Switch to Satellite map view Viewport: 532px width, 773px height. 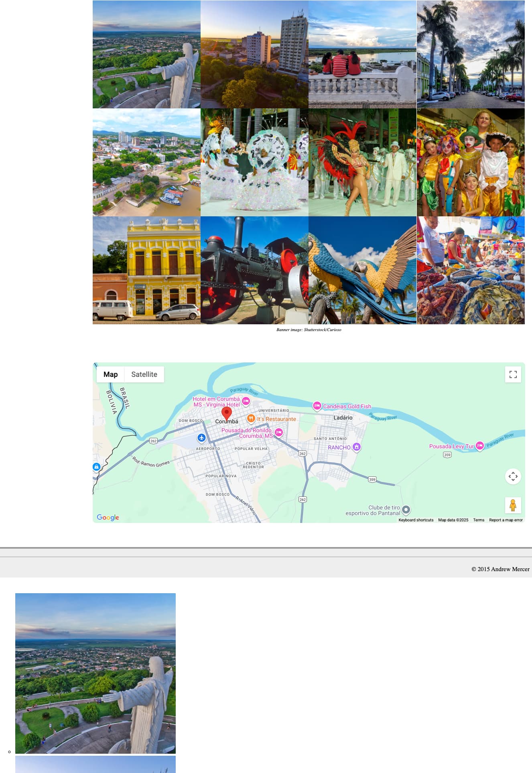(x=144, y=374)
